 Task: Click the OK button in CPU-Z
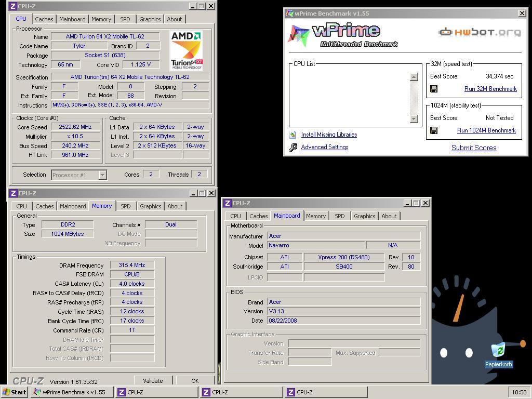(x=195, y=381)
